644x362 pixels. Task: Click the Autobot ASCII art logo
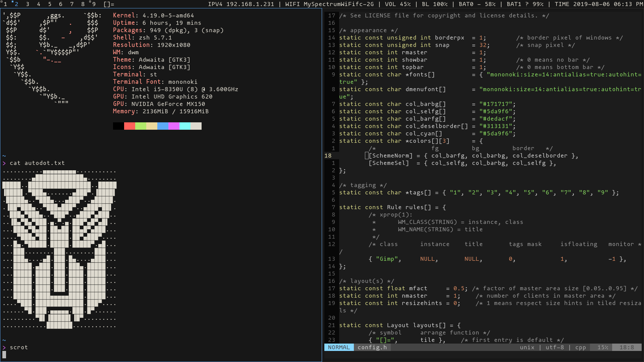click(x=59, y=249)
